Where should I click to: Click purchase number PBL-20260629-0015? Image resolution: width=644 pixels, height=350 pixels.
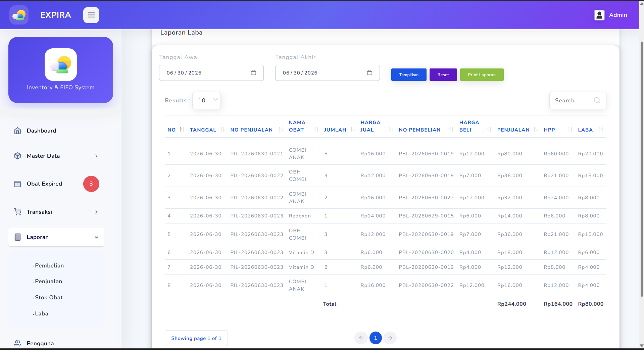point(426,216)
